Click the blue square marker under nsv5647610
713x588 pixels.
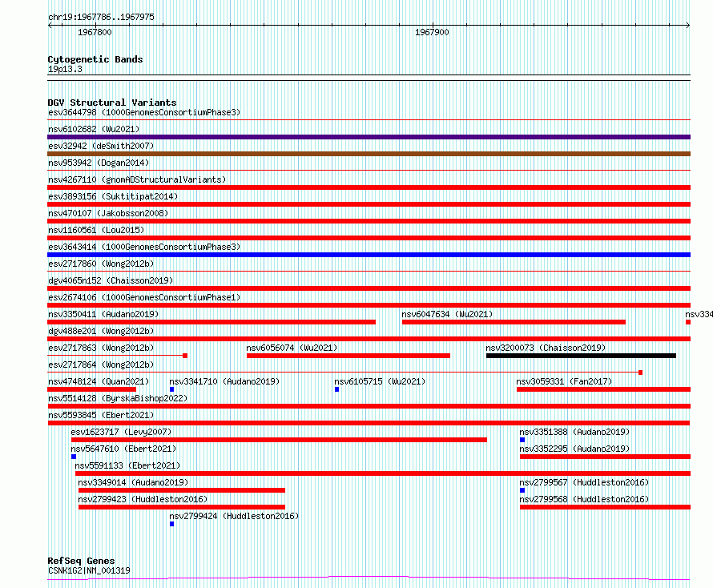74,457
